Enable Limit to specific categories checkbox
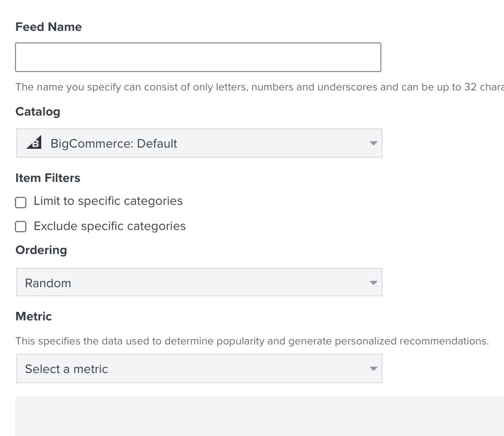Viewport: 504px width, 436px height. point(21,203)
